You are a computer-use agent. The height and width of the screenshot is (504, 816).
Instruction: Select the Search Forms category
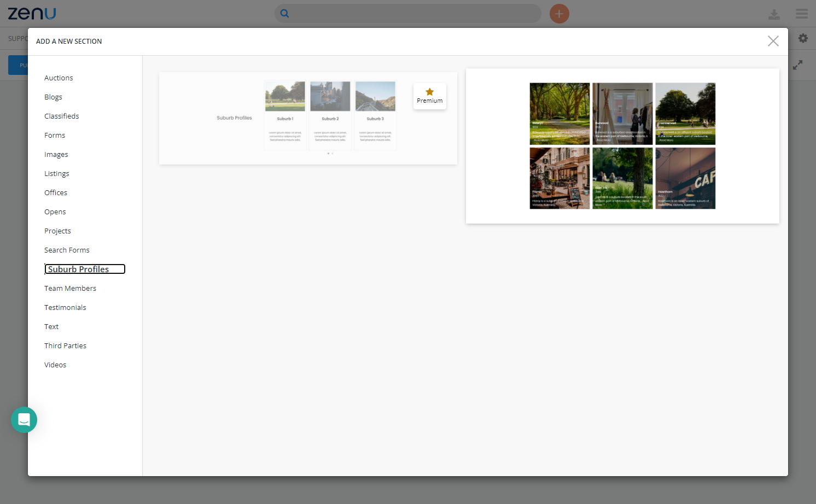tap(67, 250)
